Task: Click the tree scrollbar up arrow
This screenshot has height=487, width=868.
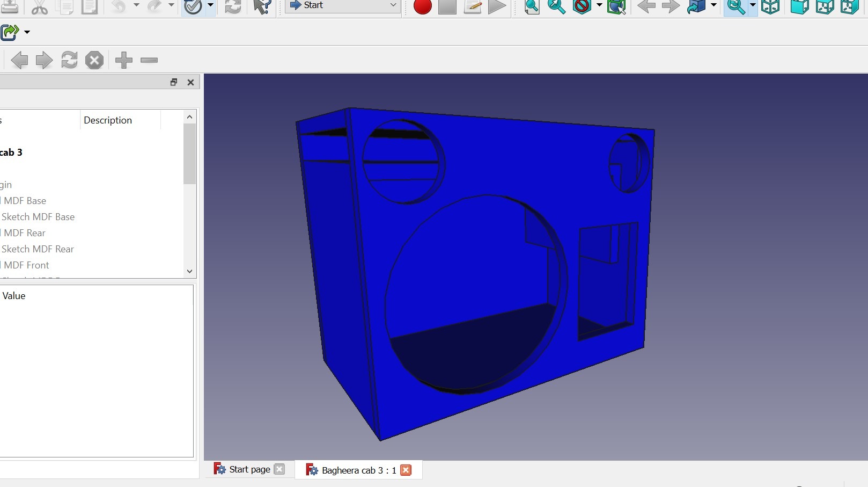Action: [x=189, y=117]
